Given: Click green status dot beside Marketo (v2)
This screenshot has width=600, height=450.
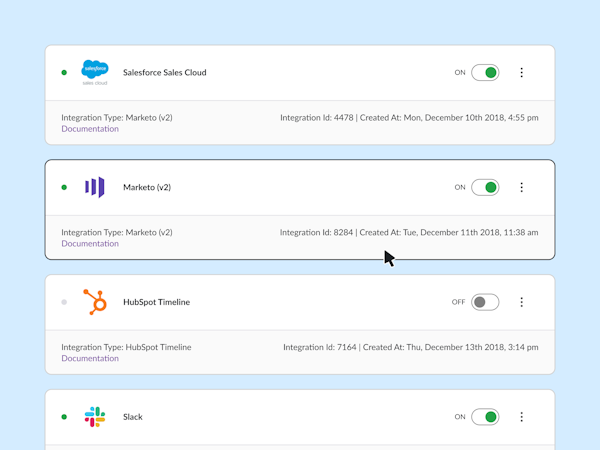Looking at the screenshot, I should (64, 187).
